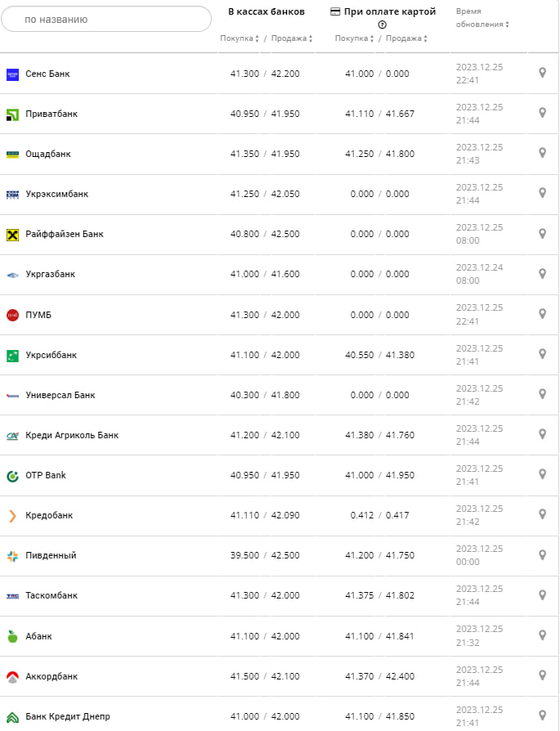Screen dimensions: 560x731
Task: Click the help question mark under При оплате картой
Action: click(382, 25)
